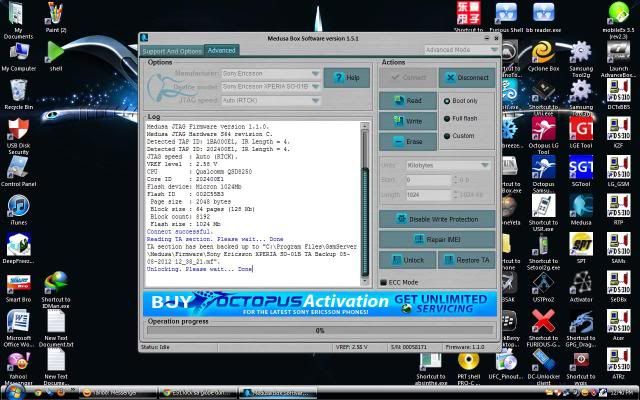
Task: Click the Log panel vertical scrollbar
Action: pyautogui.click(x=365, y=203)
